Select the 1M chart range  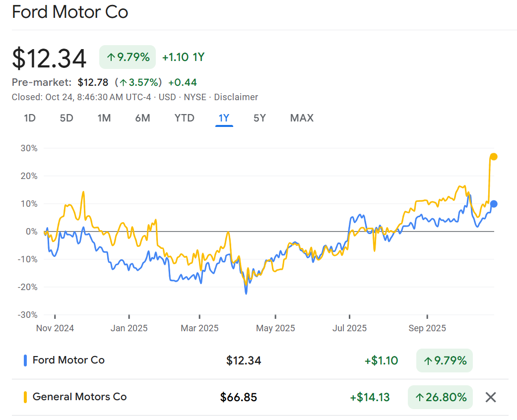coord(104,118)
